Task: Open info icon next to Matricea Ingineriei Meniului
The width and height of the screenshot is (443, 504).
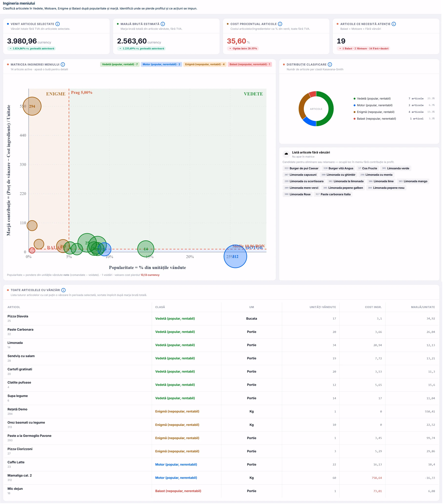Action: 63,64
